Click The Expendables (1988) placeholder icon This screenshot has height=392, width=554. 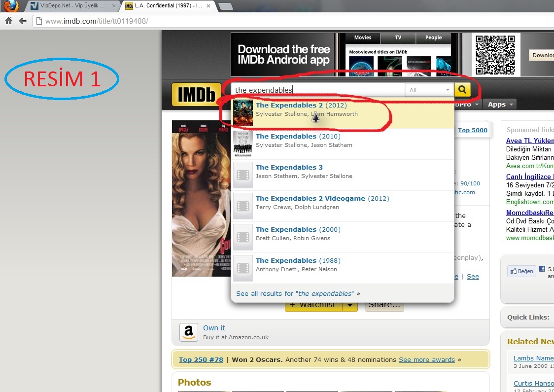243,268
